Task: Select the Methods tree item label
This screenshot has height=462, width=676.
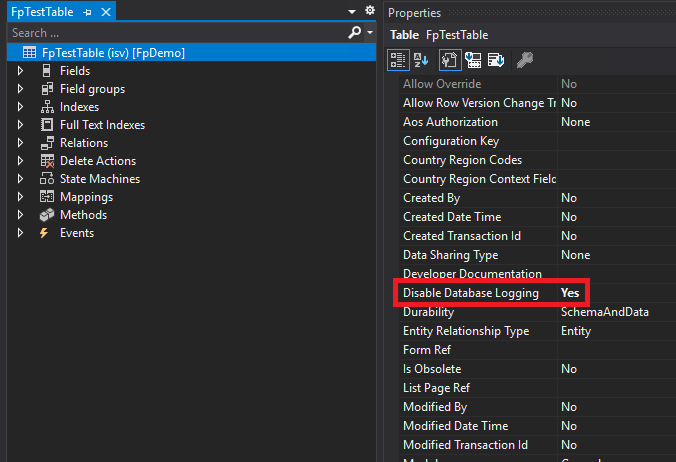Action: (83, 215)
